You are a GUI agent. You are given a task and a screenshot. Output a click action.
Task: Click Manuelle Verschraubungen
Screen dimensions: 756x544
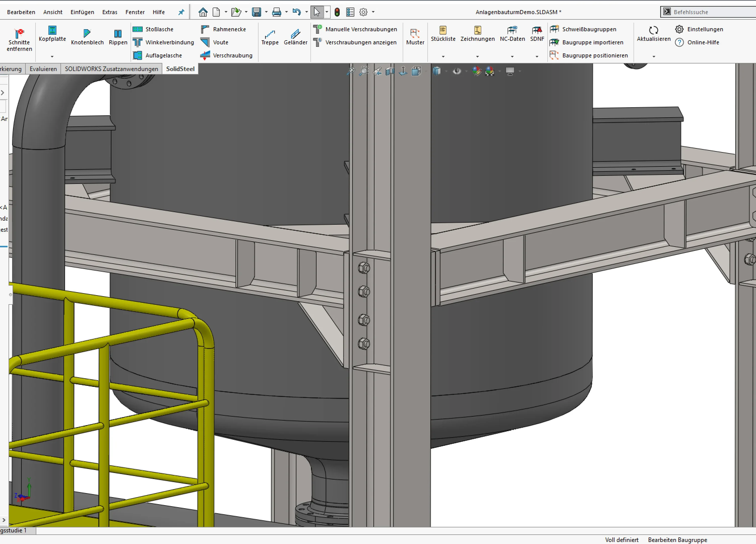pos(355,29)
